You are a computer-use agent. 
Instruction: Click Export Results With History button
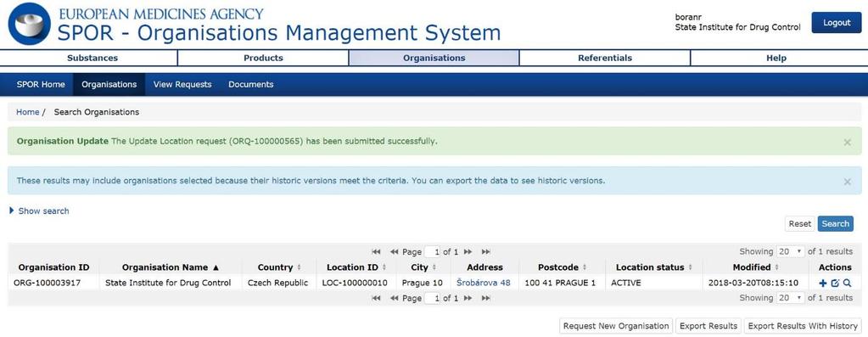click(803, 326)
